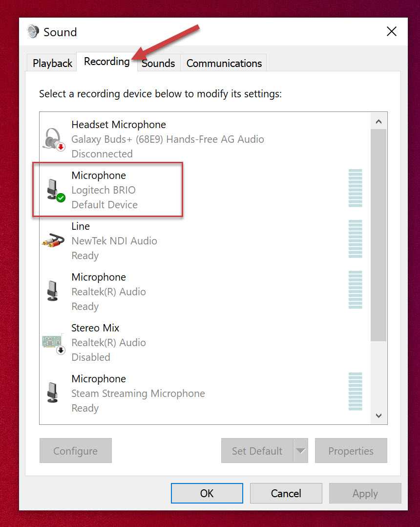The image size is (420, 527).
Task: Click the Properties button
Action: point(351,451)
